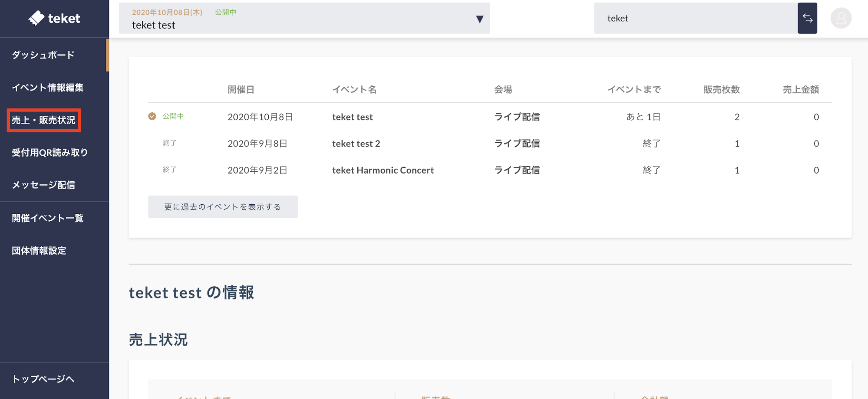Click あと 1日 countdown text
Image resolution: width=868 pixels, height=399 pixels.
pyautogui.click(x=643, y=117)
